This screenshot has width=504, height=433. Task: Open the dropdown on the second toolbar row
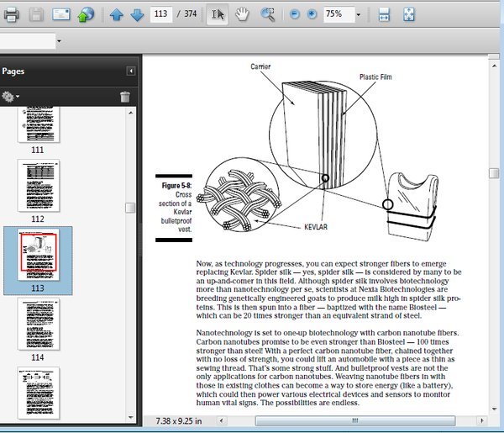tap(59, 41)
